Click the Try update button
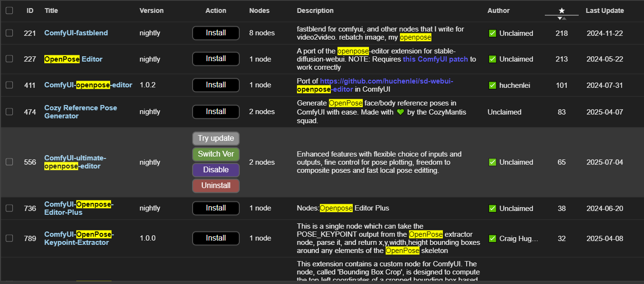644x284 pixels. (216, 138)
